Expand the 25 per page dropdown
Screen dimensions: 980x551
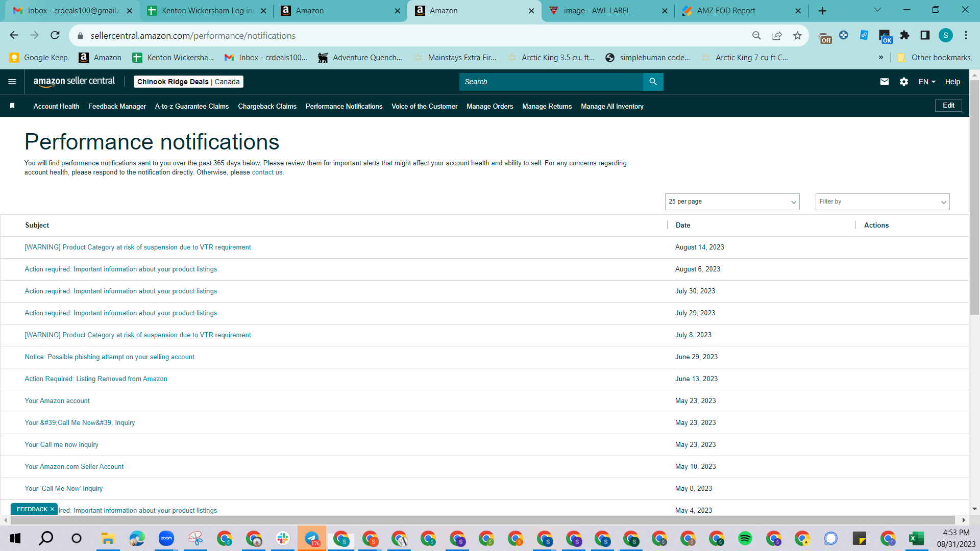(x=732, y=202)
